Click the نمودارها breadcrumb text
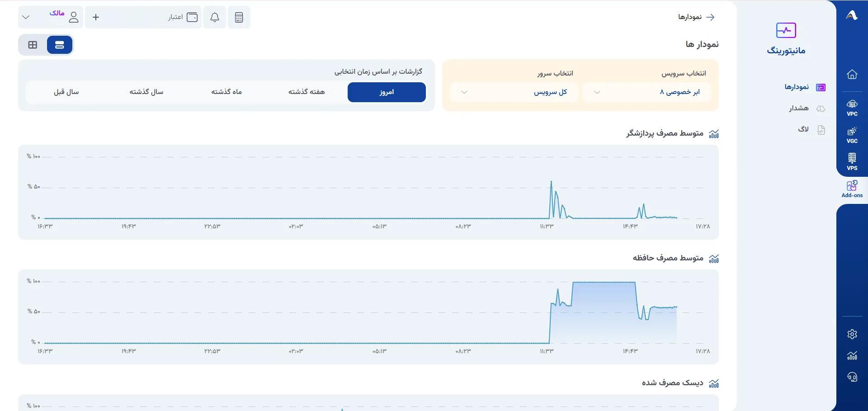The image size is (868, 411). click(x=690, y=17)
